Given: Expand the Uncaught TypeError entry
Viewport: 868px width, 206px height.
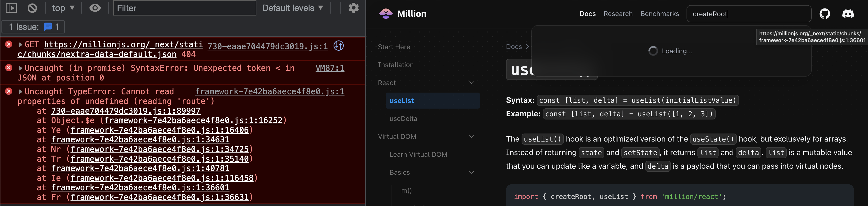Looking at the screenshot, I should point(21,92).
